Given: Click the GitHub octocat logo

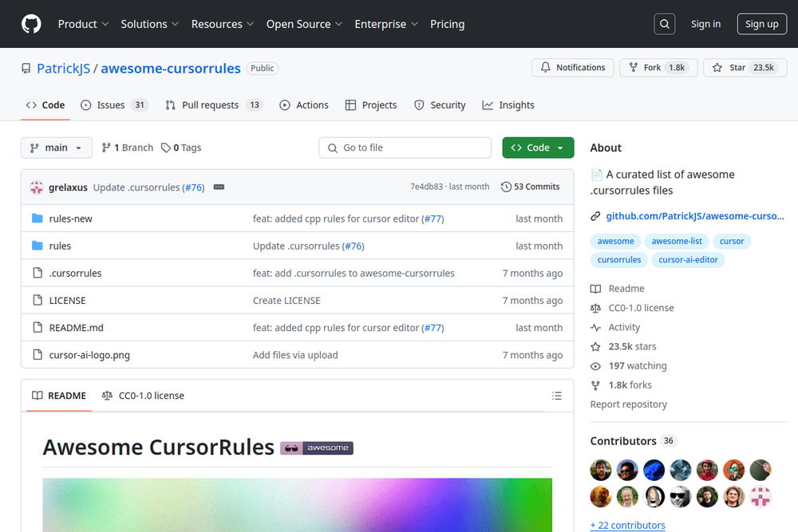Looking at the screenshot, I should [x=31, y=24].
